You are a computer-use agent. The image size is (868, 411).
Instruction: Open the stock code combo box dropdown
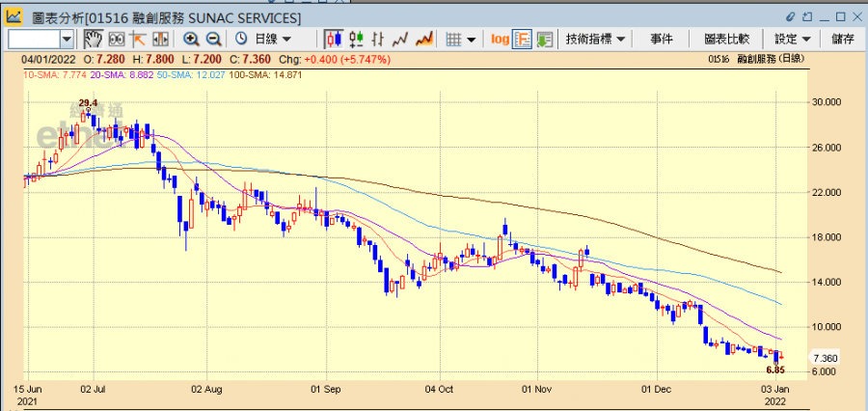coord(67,39)
